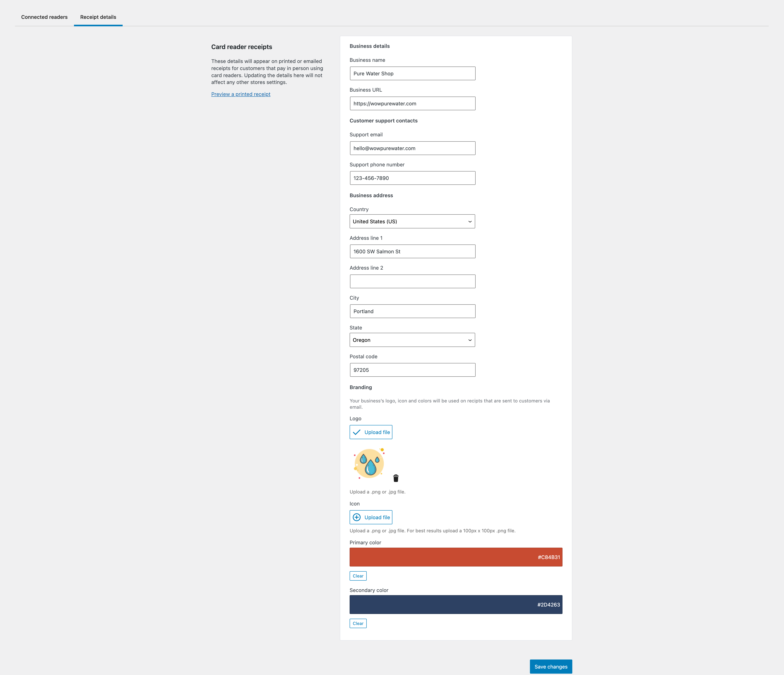
Task: Focus the Business URL field
Action: 412,103
